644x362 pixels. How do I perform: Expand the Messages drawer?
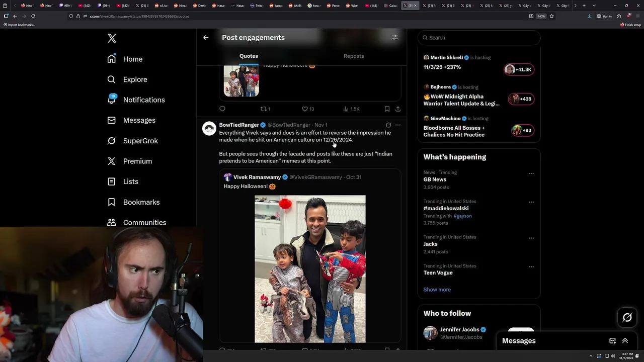point(625,341)
